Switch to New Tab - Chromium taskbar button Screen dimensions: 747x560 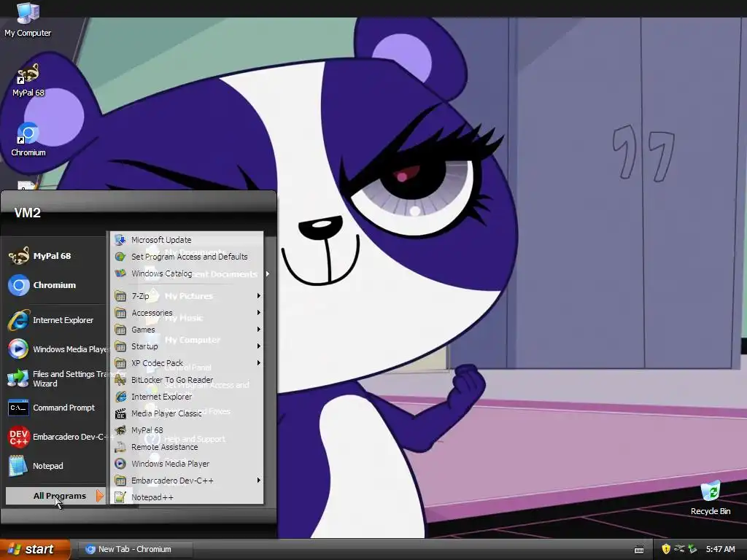click(x=135, y=549)
